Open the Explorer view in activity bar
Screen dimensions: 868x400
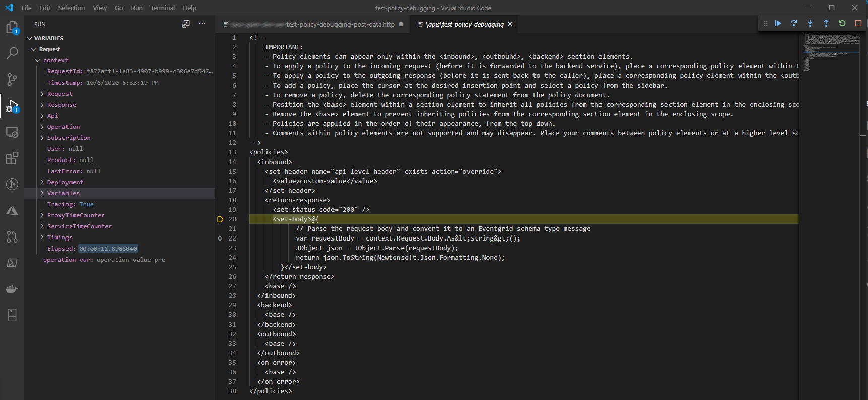12,28
